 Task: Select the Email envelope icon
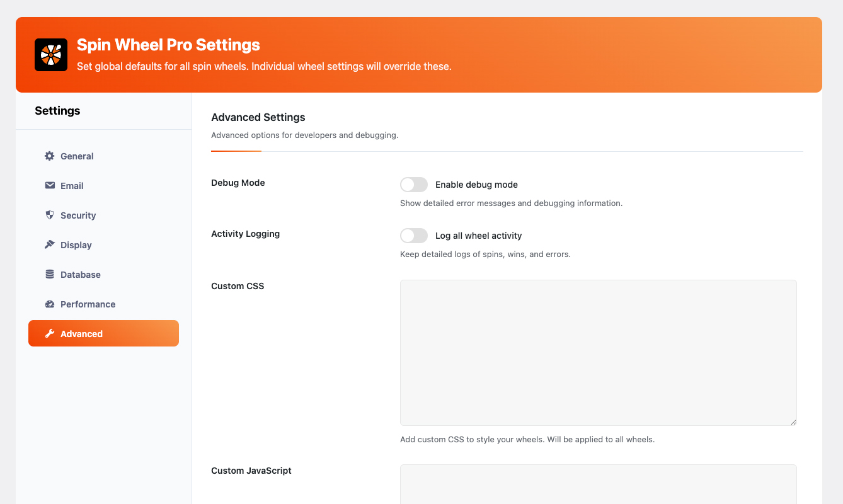coord(49,185)
